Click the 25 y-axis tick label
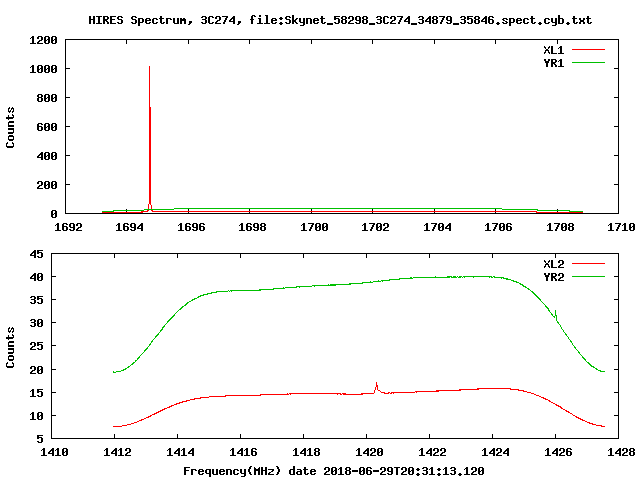 click(36, 346)
